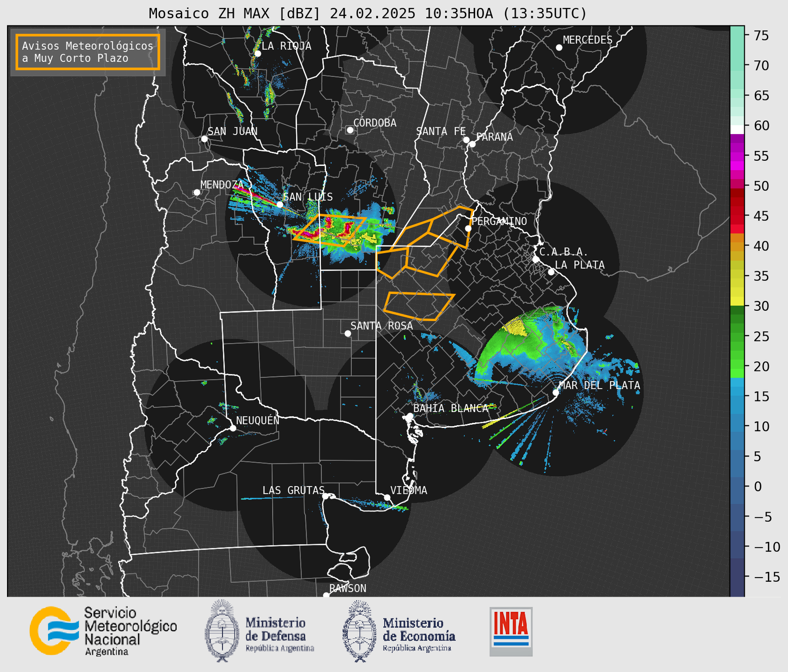Click the 30 colorbar tick label

point(761,306)
